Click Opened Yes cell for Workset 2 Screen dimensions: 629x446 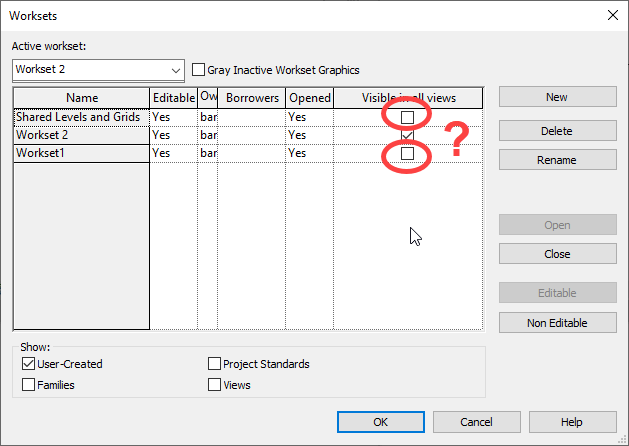click(309, 135)
